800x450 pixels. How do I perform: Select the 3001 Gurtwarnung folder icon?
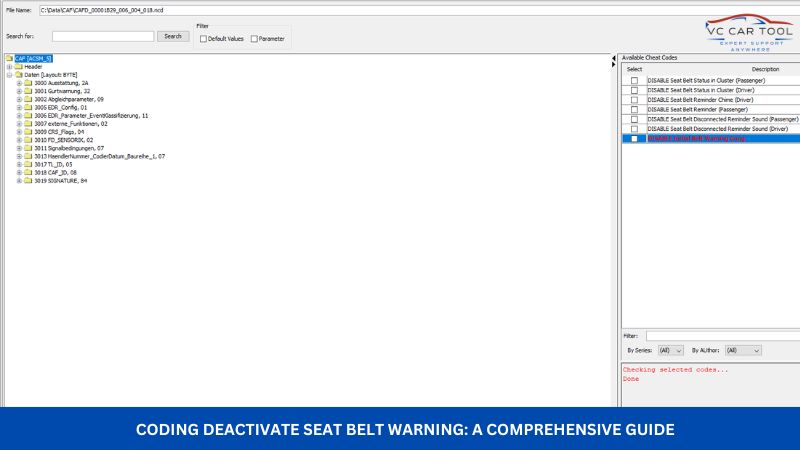pos(28,91)
